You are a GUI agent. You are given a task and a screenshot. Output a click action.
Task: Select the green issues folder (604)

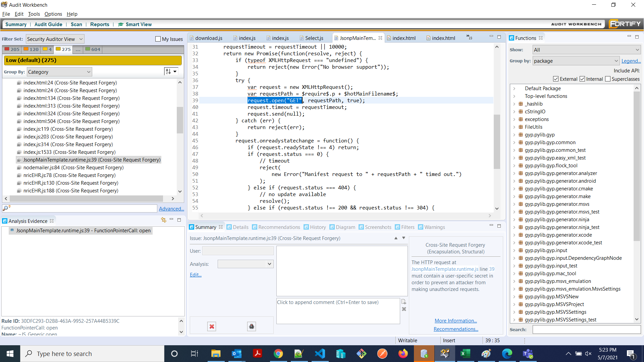[93, 49]
